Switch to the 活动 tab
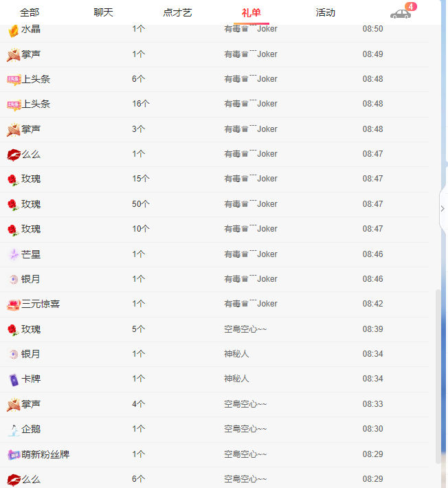 pyautogui.click(x=326, y=13)
